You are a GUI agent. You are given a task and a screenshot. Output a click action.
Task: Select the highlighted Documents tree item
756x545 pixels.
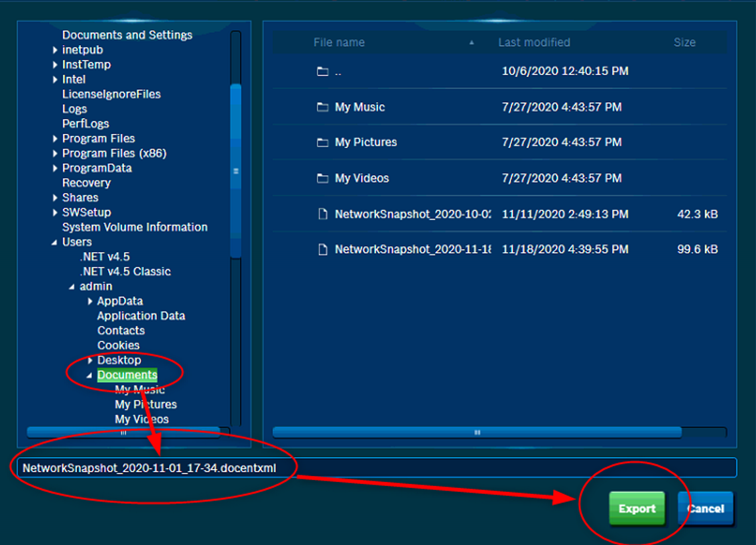(x=127, y=375)
